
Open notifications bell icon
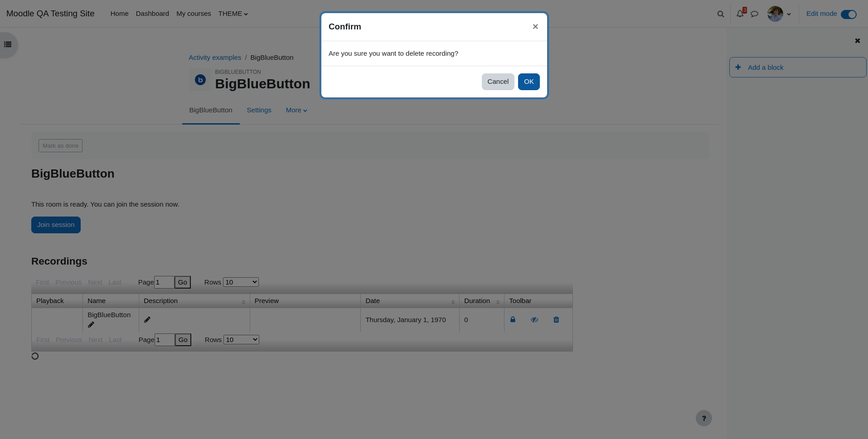pos(740,14)
